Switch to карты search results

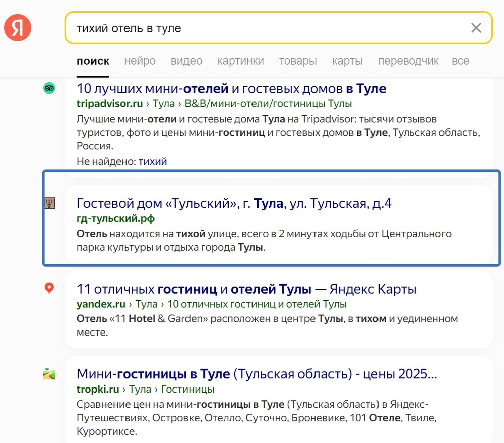347,61
